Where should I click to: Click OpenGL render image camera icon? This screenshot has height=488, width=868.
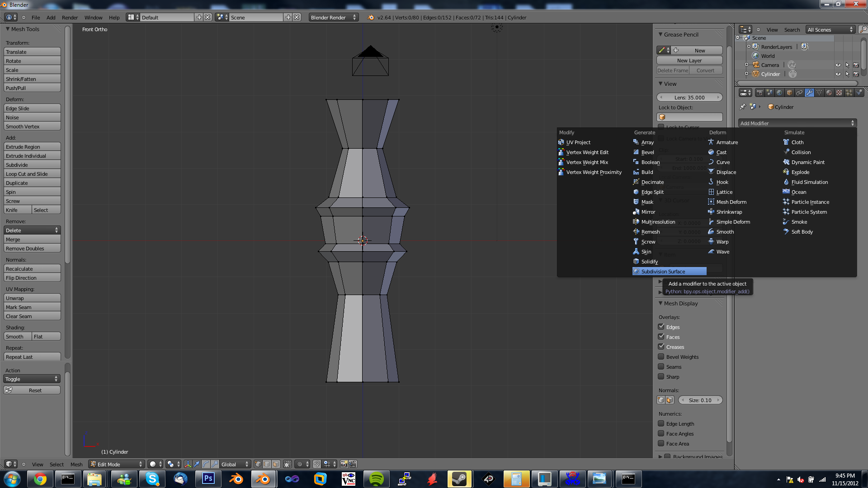pyautogui.click(x=344, y=464)
